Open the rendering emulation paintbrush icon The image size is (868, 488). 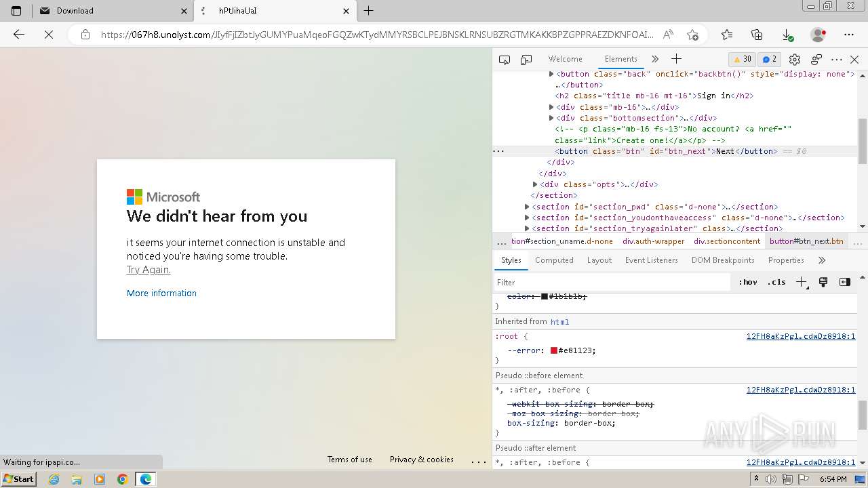pos(823,282)
